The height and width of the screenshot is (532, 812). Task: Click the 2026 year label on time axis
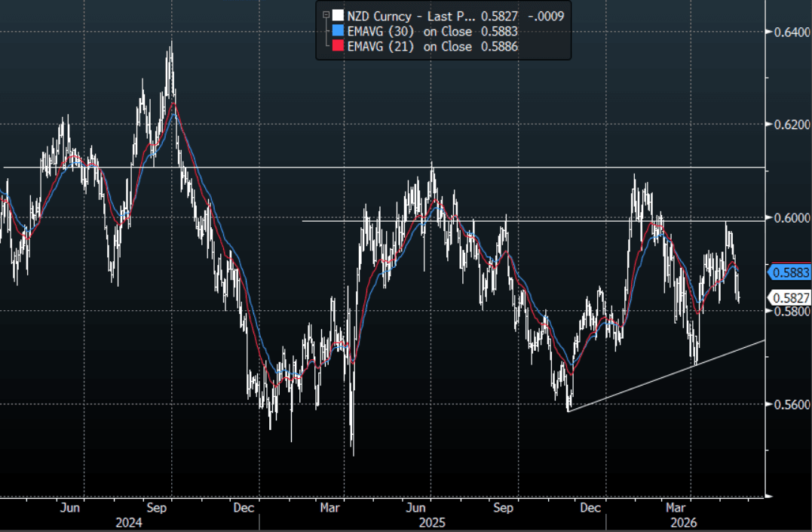point(684,522)
